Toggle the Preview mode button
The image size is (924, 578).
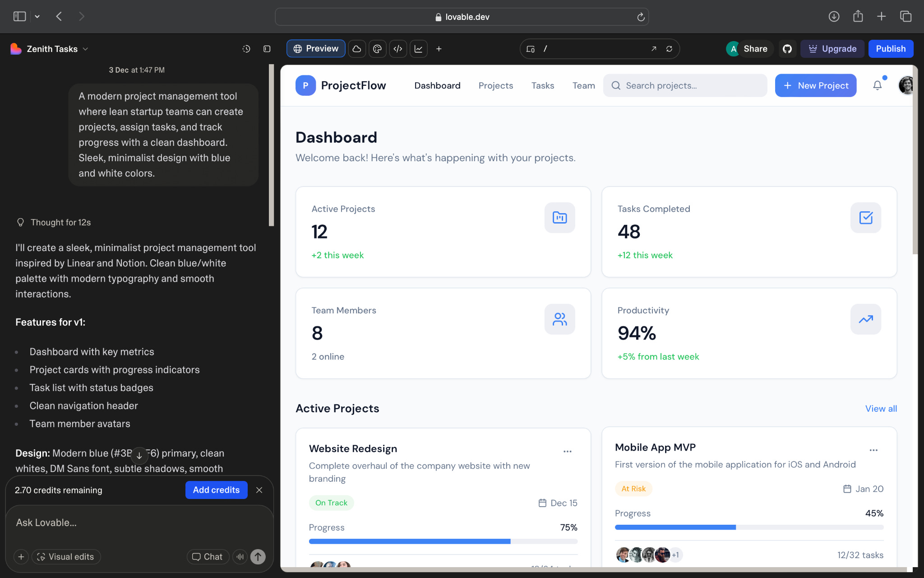(316, 49)
